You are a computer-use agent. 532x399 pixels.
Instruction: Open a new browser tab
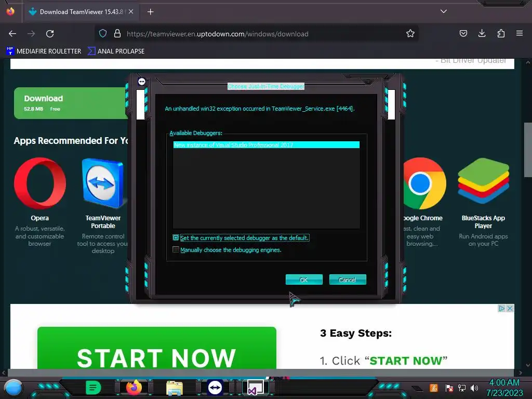(150, 12)
